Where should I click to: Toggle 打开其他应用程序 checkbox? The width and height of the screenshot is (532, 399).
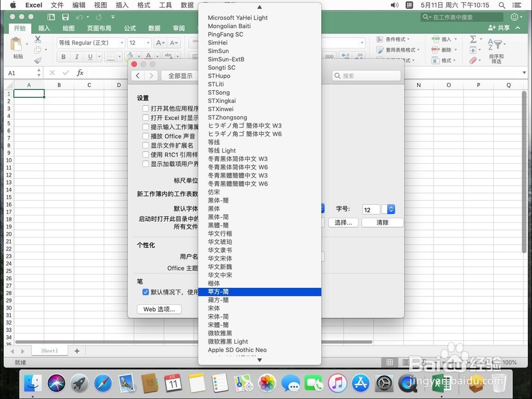coord(146,108)
